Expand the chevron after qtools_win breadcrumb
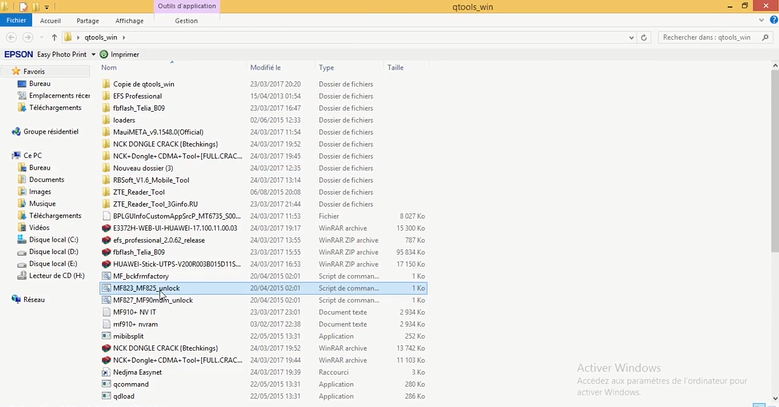The height and width of the screenshot is (407, 779). 124,37
